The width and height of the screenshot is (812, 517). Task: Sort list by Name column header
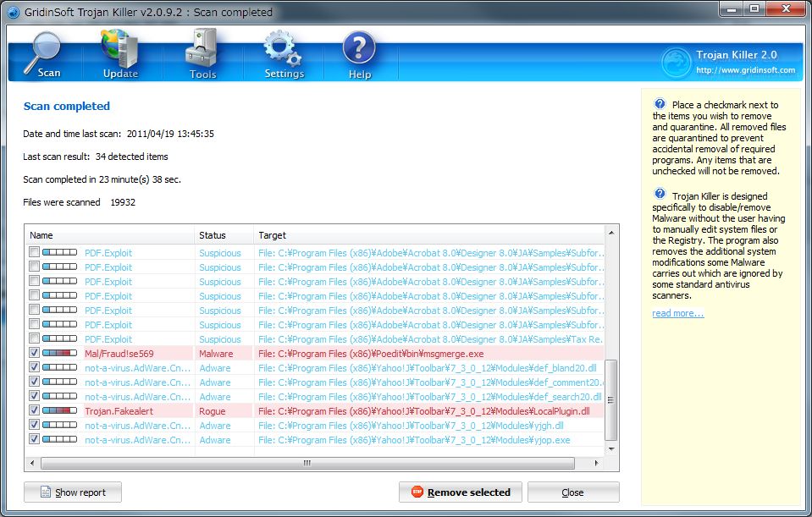(x=108, y=235)
